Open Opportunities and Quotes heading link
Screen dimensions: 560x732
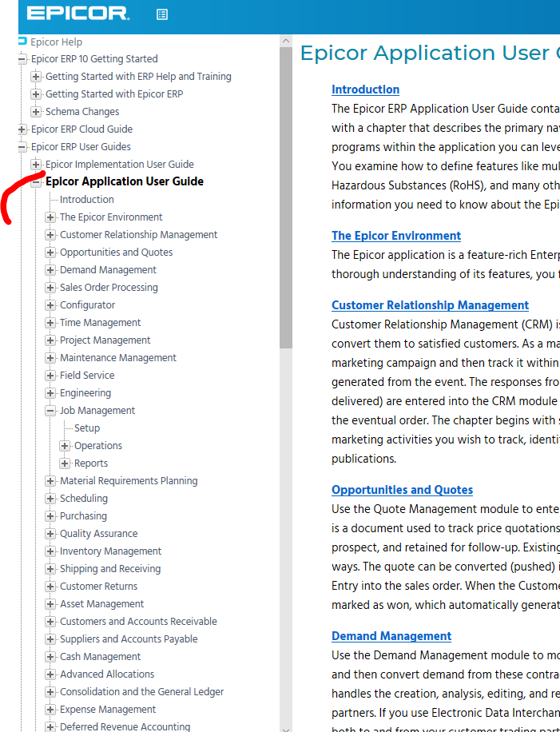click(403, 490)
